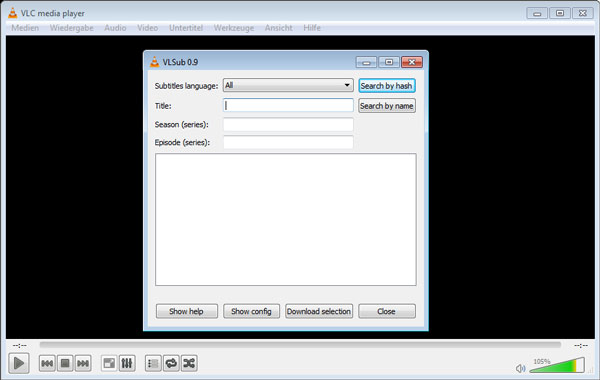The height and width of the screenshot is (380, 600).
Task: Open the Medien menu
Action: pos(25,28)
